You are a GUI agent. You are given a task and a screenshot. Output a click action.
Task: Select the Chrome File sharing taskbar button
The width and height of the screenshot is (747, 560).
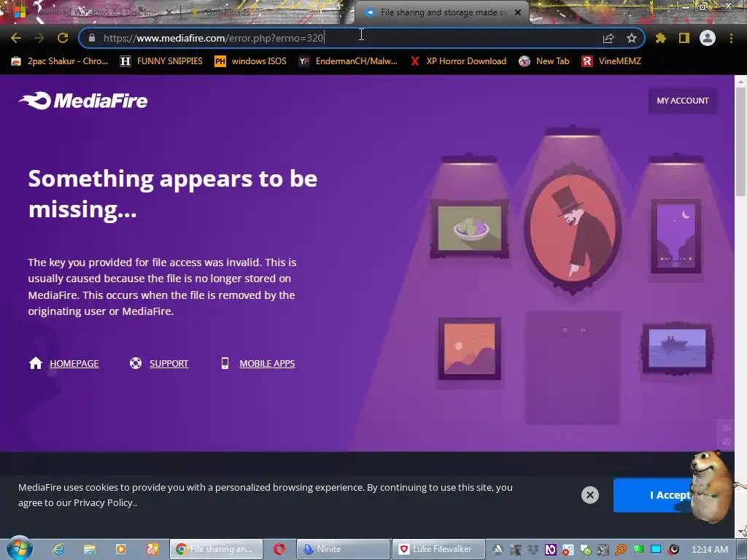(216, 549)
